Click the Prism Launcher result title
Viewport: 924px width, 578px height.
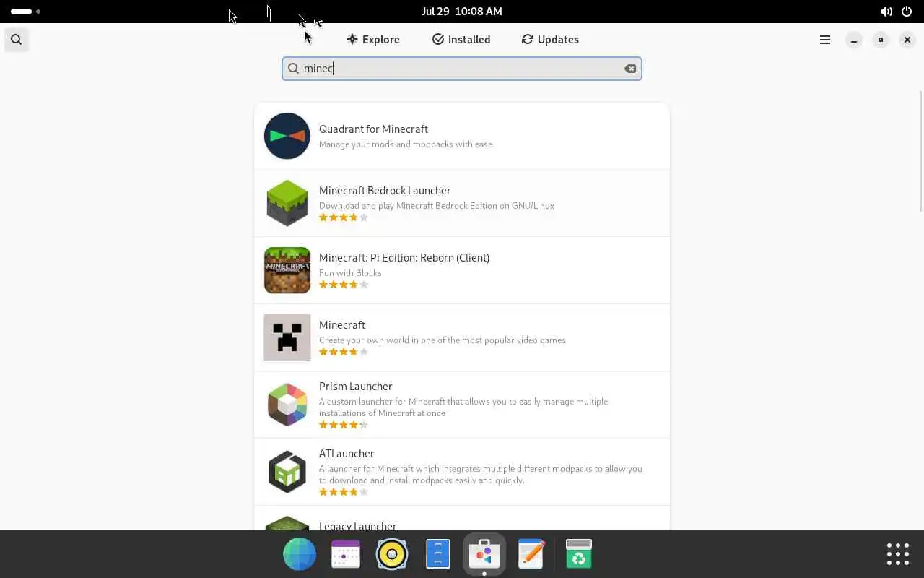pyautogui.click(x=356, y=387)
